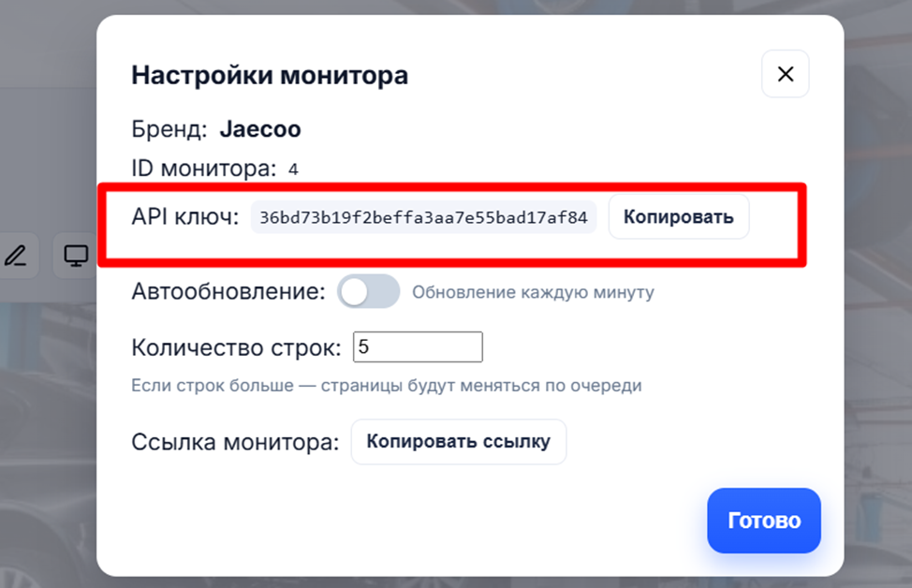
Task: Click the Автообновление label text
Action: click(228, 291)
